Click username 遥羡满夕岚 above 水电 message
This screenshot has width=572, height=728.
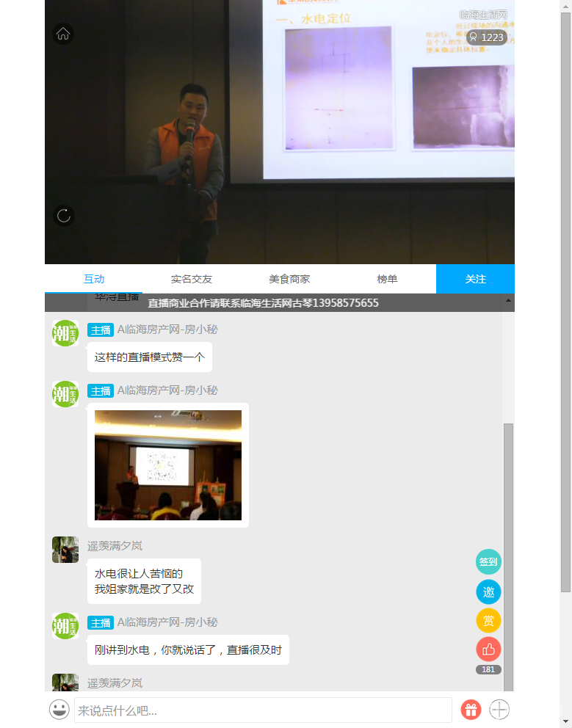tap(115, 546)
